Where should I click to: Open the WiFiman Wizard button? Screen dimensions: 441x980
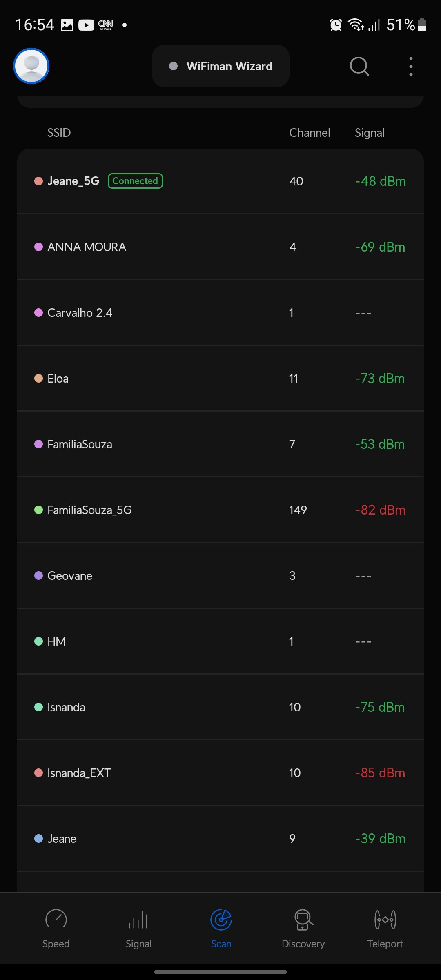[x=220, y=66]
